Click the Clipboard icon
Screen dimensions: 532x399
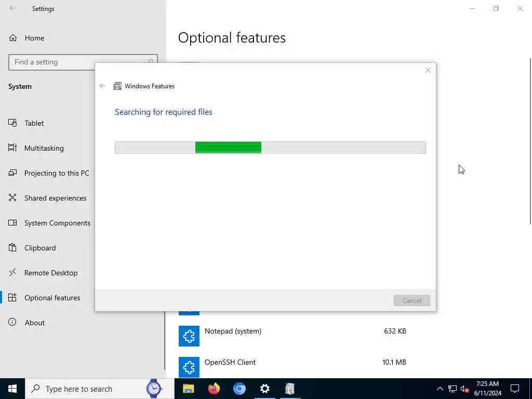pos(12,247)
